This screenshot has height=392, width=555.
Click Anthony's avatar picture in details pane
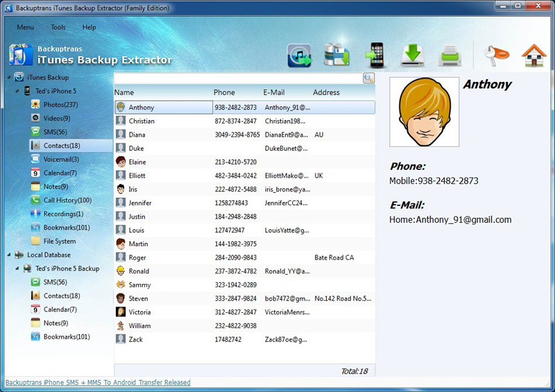click(x=424, y=112)
